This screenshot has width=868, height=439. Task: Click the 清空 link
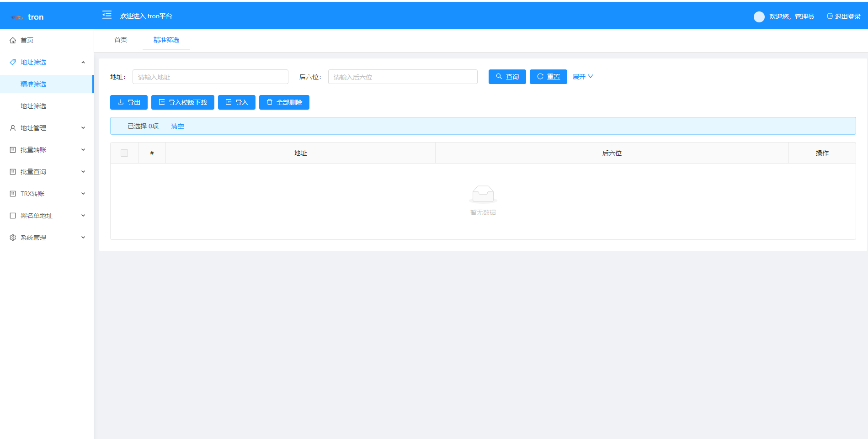(177, 126)
